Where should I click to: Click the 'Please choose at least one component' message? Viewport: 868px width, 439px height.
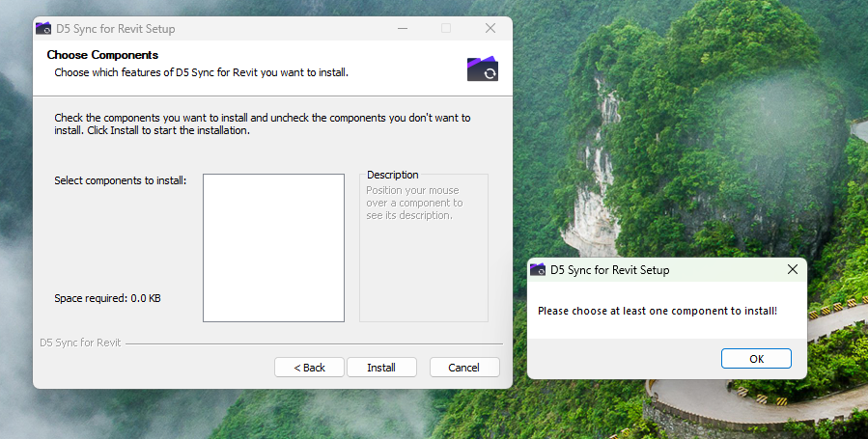click(x=658, y=311)
